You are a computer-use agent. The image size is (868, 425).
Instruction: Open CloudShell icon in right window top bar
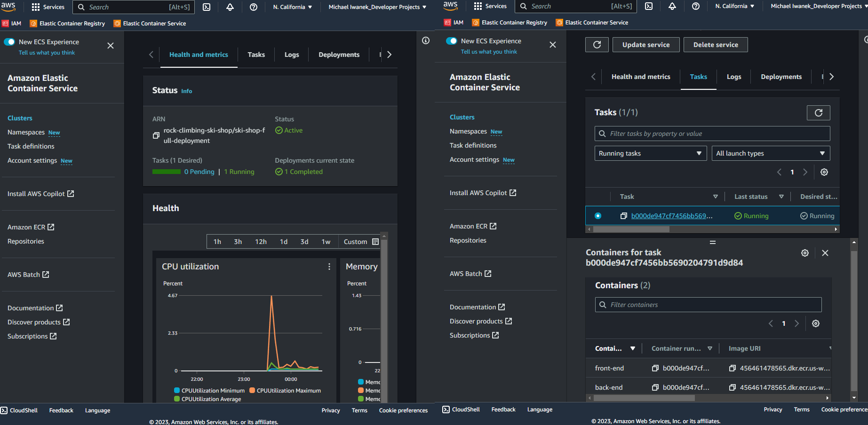pos(649,6)
